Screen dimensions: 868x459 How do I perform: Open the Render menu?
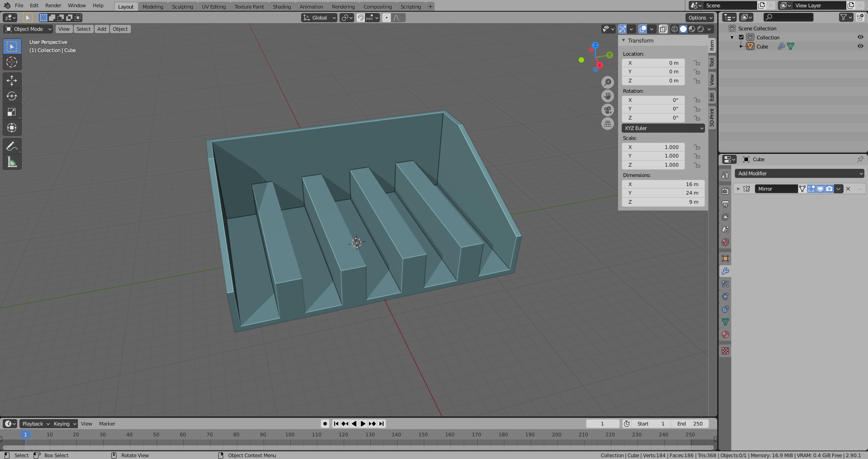[x=53, y=5]
